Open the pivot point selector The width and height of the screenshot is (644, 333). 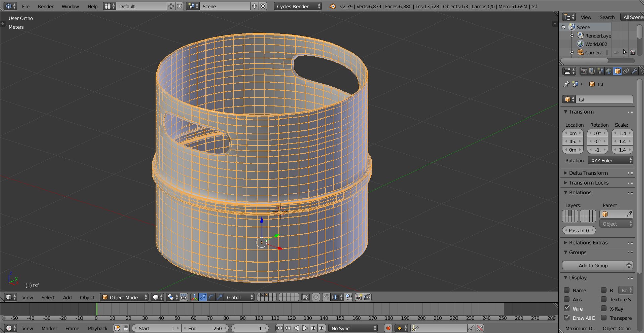[x=172, y=297]
